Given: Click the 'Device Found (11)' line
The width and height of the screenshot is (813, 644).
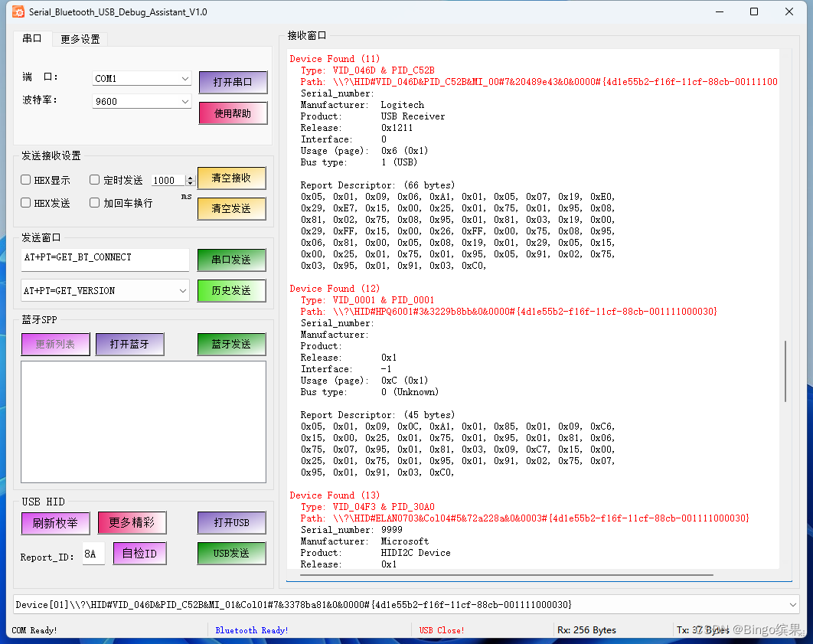Looking at the screenshot, I should (335, 59).
